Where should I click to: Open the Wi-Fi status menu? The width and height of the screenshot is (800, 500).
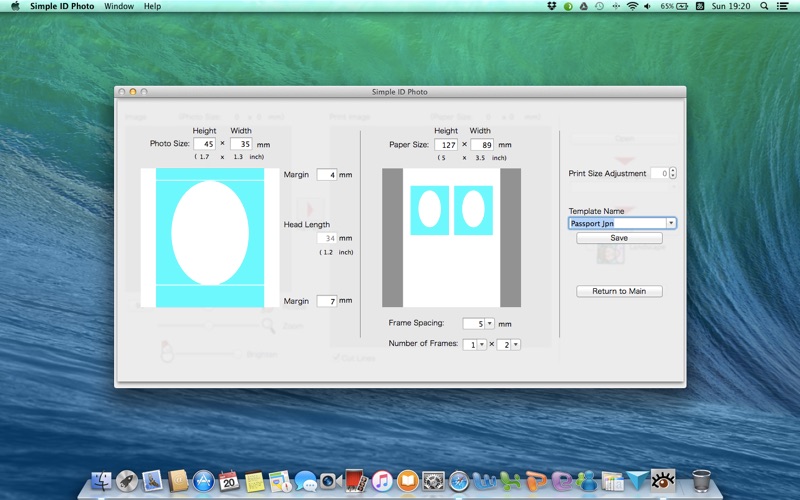632,6
